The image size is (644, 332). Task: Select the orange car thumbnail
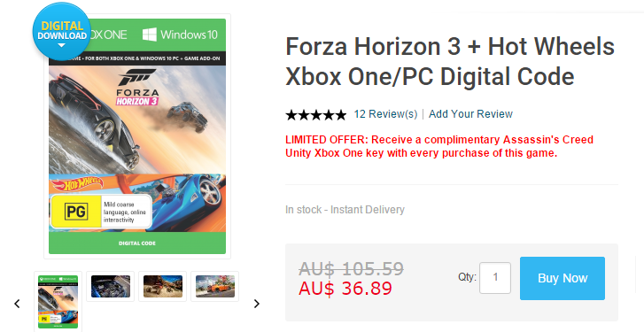click(214, 287)
